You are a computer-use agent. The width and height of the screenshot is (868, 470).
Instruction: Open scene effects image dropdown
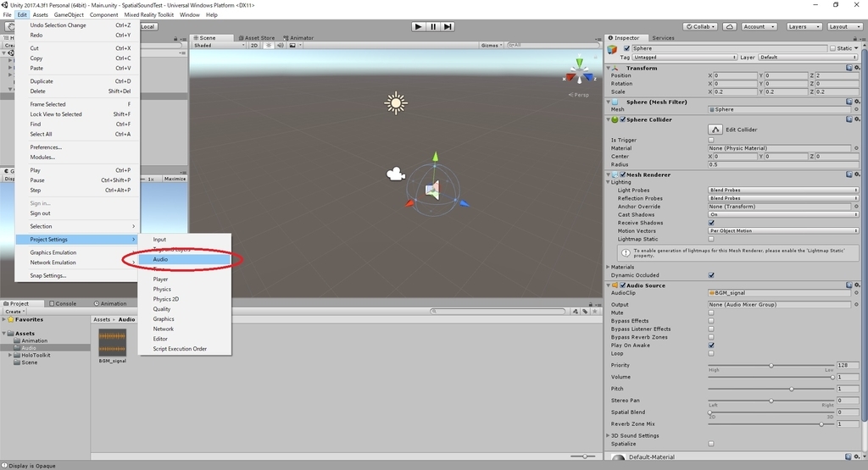[x=294, y=46]
